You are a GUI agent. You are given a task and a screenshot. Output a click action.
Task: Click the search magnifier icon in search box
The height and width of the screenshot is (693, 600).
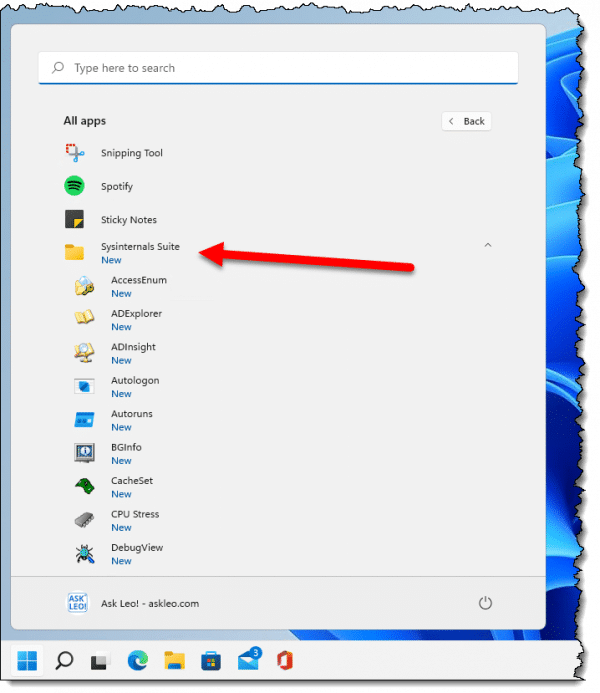pyautogui.click(x=58, y=68)
